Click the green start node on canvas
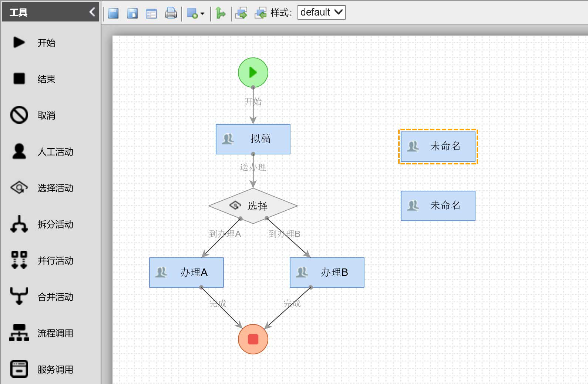 253,73
